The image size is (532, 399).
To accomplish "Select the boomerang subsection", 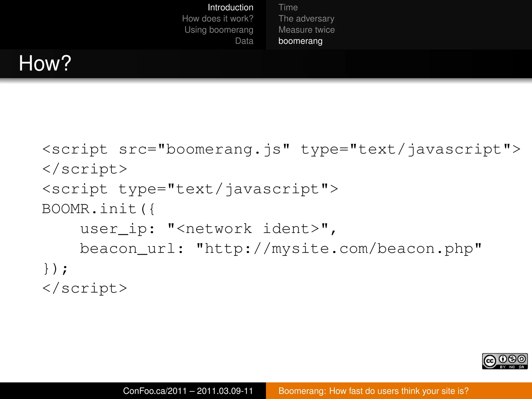I will [x=300, y=41].
